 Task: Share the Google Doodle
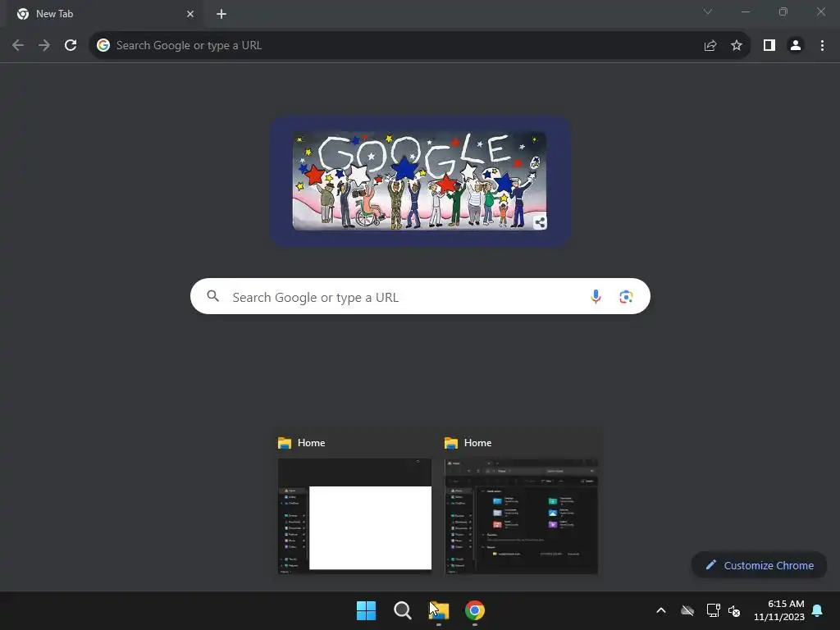tap(540, 222)
